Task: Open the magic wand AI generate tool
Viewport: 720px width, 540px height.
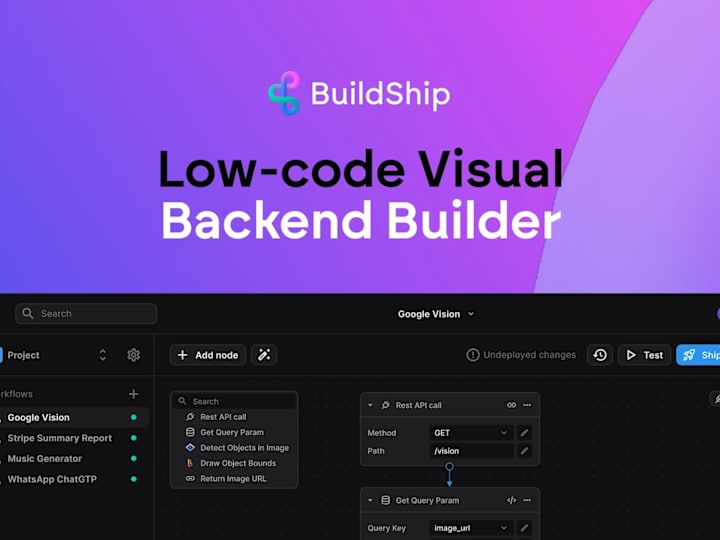Action: [x=264, y=355]
